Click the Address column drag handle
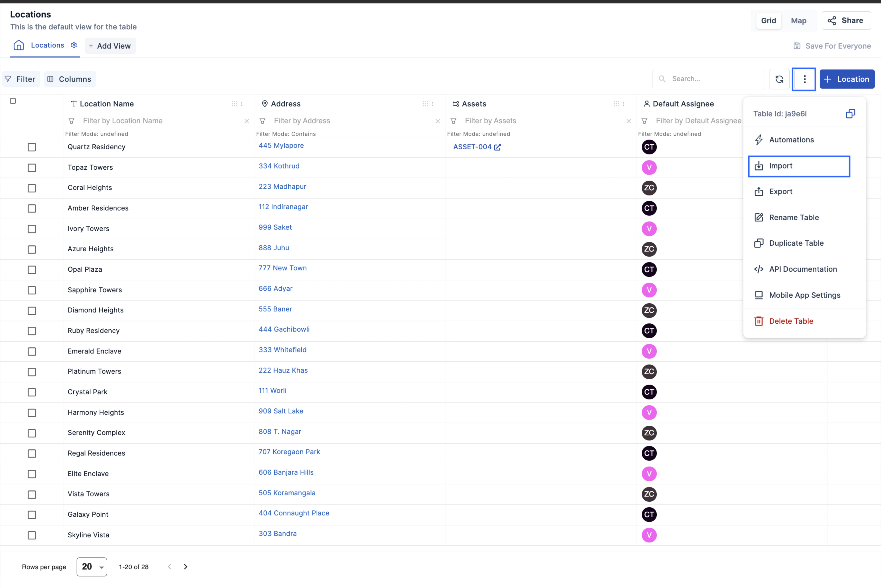The width and height of the screenshot is (881, 588). coord(425,104)
